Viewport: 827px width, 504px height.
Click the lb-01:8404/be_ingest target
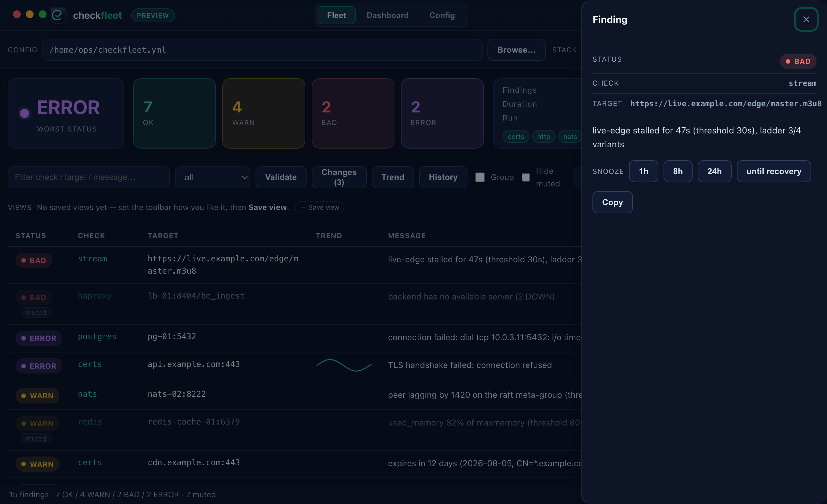(x=196, y=296)
